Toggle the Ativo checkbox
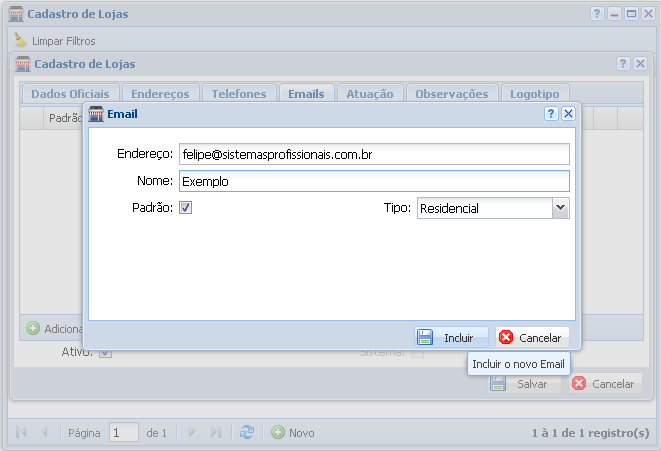Viewport: 661px width, 451px height. pyautogui.click(x=105, y=352)
